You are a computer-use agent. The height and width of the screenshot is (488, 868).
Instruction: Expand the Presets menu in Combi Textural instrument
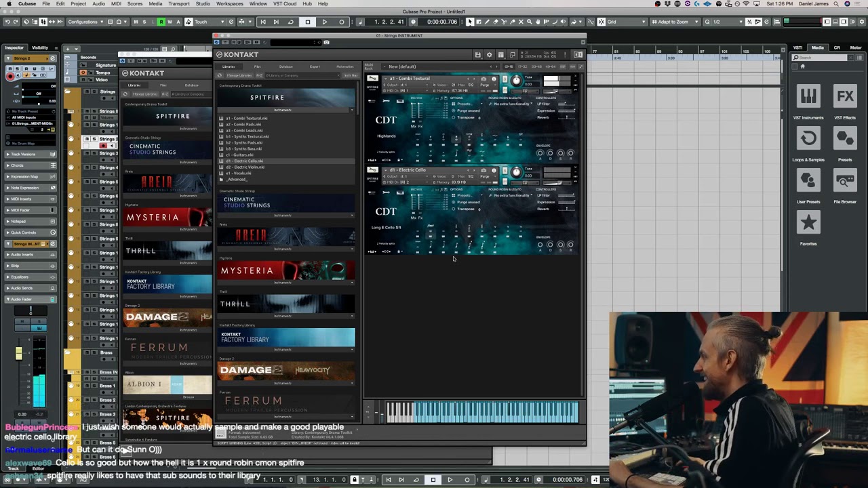pyautogui.click(x=467, y=104)
